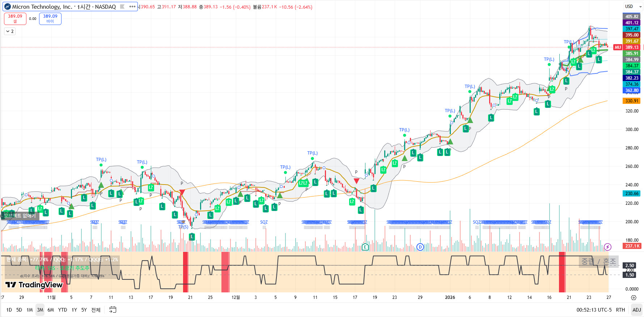Screen dimensions: 644x317
Task: Expand the collapsed indicators legend showing 2
Action: pos(10,31)
